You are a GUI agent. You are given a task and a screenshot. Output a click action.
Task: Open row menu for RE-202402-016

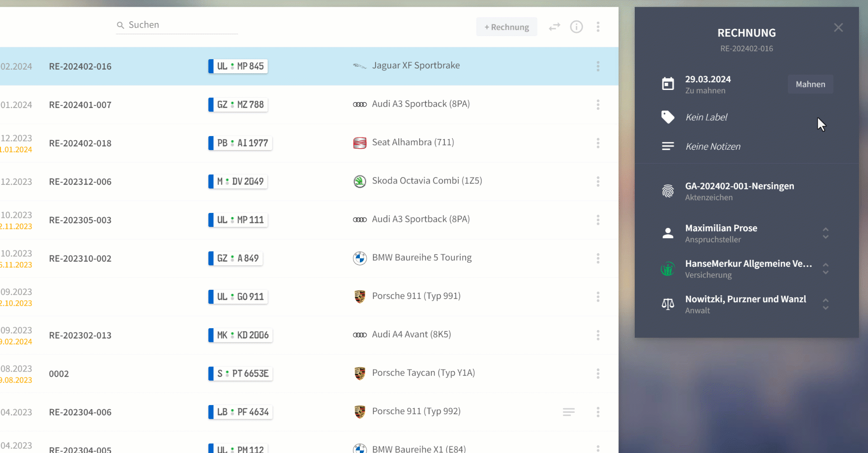[598, 66]
